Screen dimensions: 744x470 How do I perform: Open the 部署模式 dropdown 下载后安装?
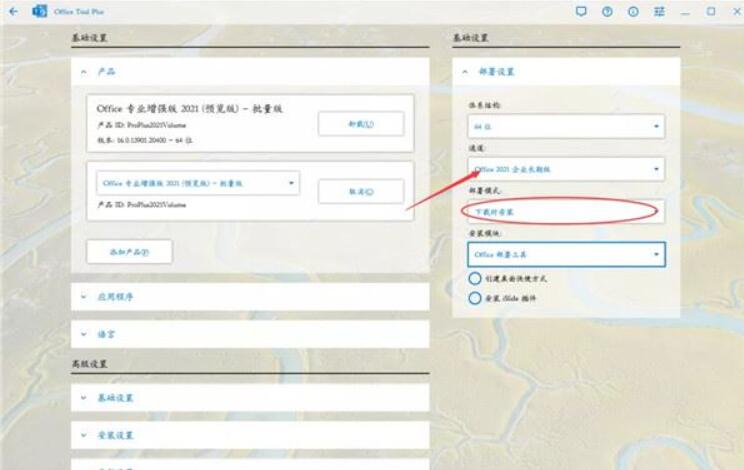[566, 212]
